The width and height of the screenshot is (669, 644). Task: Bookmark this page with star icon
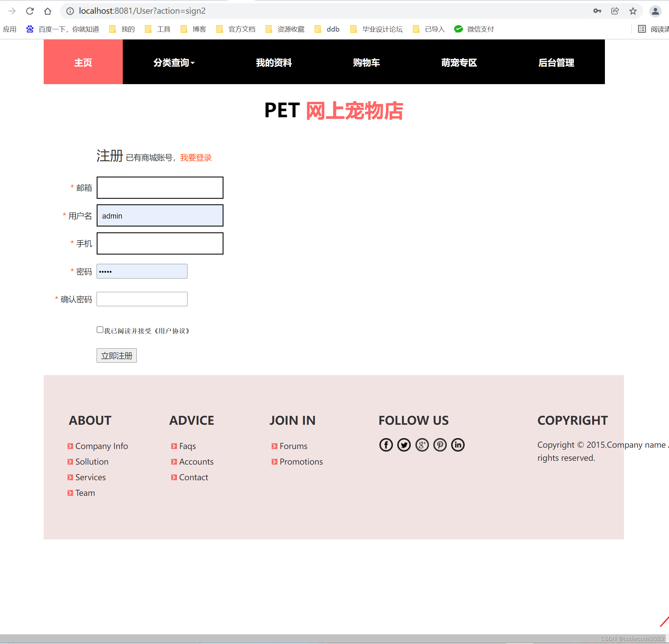[x=633, y=11]
